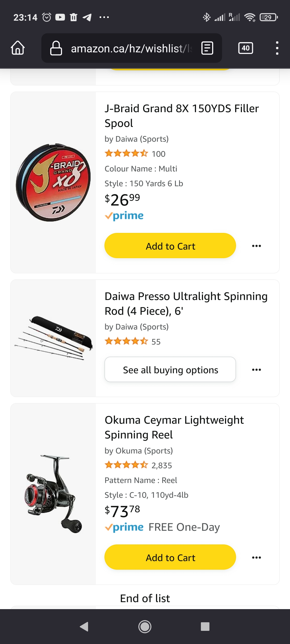Open Okuma Ceymar Lightweight Spinning Reel title
Screen dimensions: 290x644
[174, 427]
